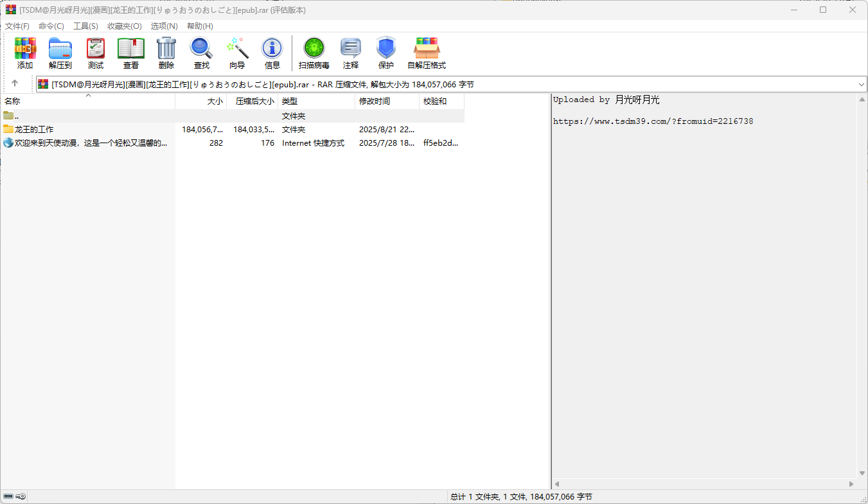868x504 pixels.
Task: Sort by 校验和 column header
Action: tap(442, 101)
